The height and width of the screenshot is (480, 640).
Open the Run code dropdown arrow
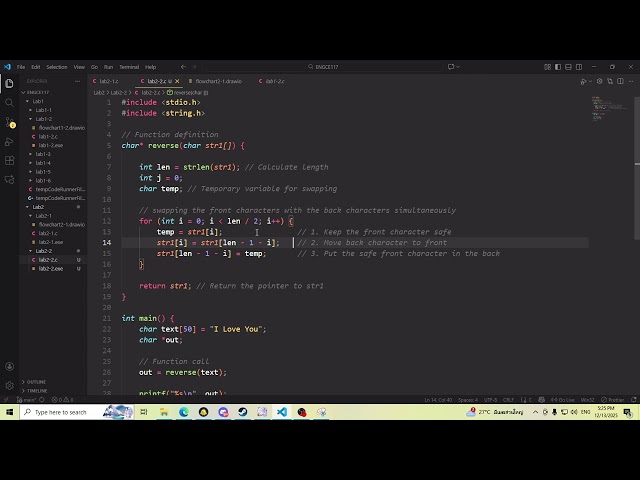tap(590, 81)
